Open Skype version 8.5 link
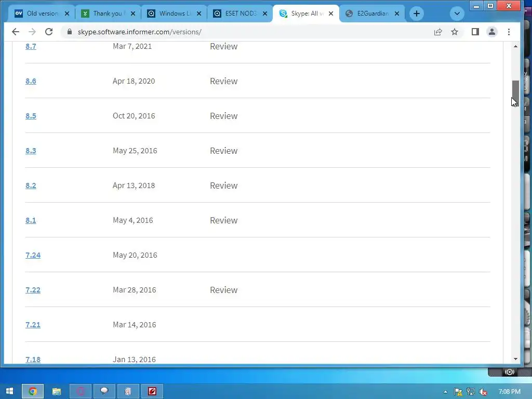 click(31, 116)
